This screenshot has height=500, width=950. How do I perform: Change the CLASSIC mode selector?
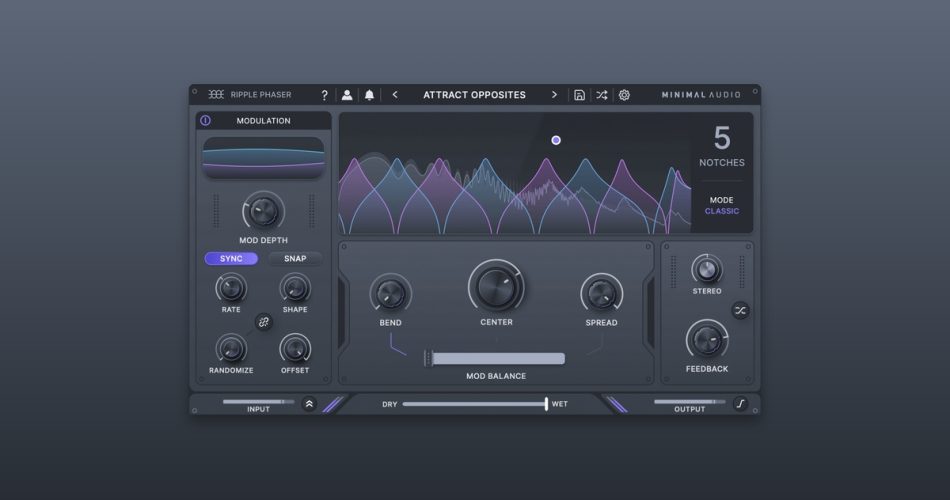coord(722,211)
